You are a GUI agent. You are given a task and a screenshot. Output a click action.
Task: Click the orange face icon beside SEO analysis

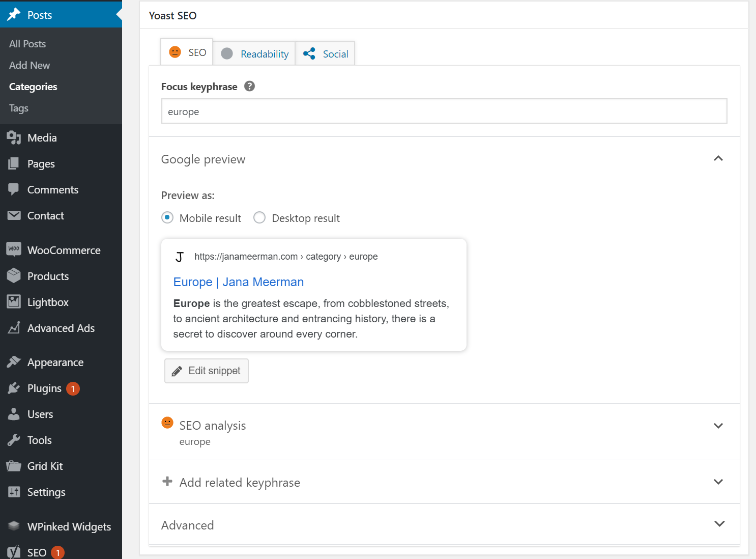point(167,423)
